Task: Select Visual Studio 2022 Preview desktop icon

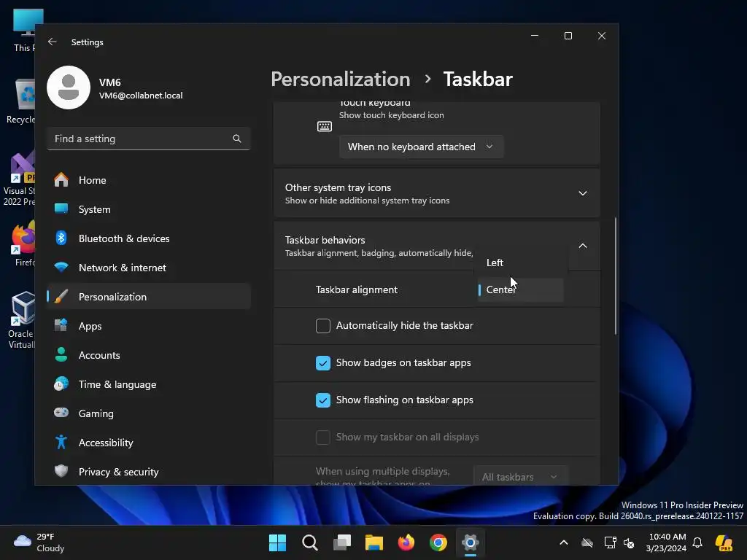Action: point(20,179)
